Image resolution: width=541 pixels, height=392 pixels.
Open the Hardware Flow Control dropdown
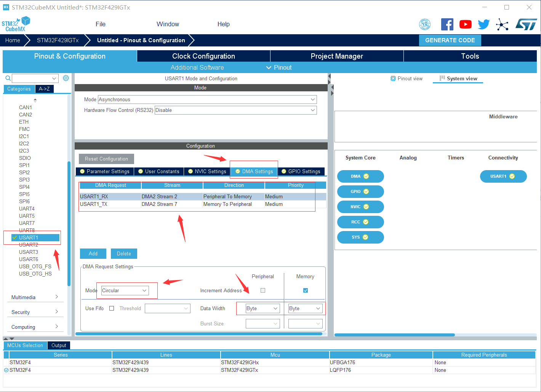[x=236, y=110]
